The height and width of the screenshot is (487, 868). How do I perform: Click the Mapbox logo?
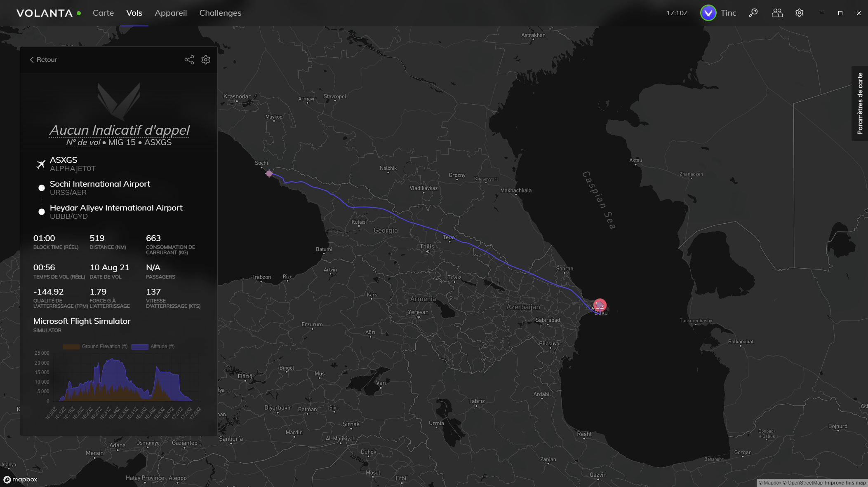pos(20,479)
